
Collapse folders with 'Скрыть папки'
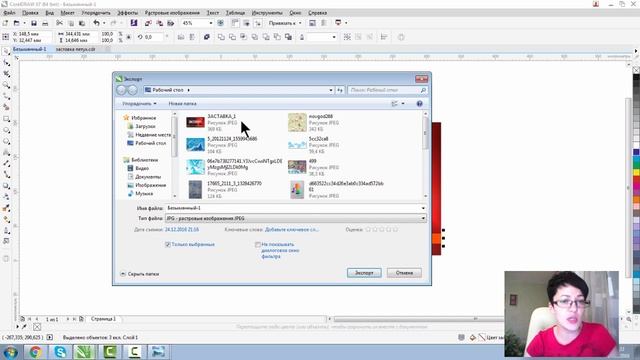click(140, 274)
